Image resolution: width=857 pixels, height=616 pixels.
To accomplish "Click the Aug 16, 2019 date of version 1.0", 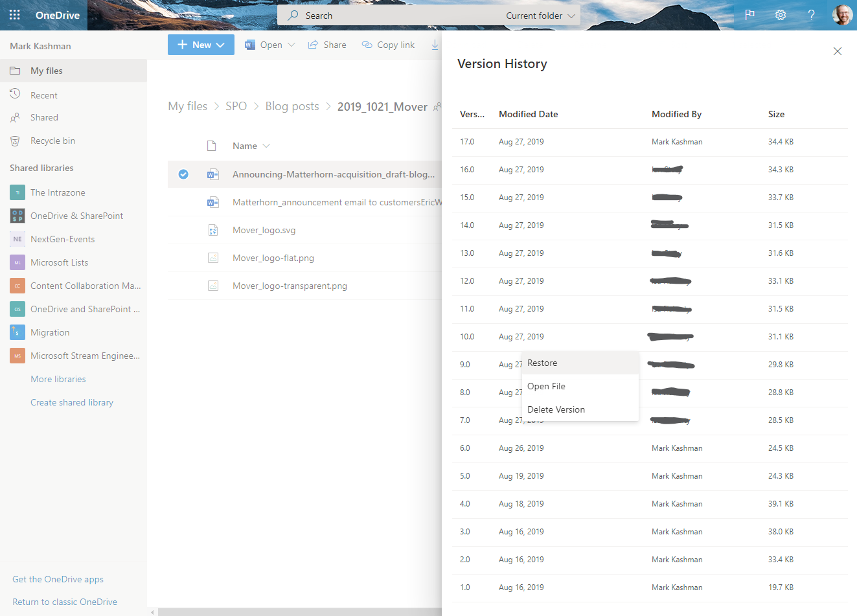I will tap(521, 587).
